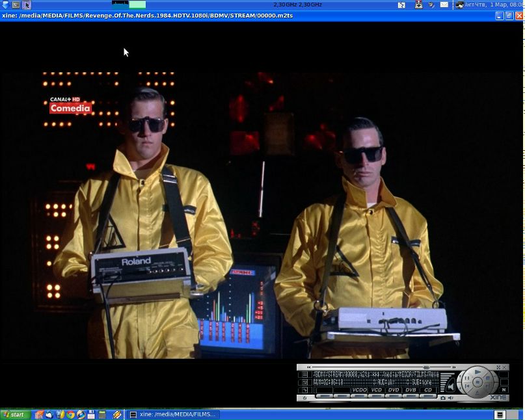Open the globe browser icon in taskbar
This screenshot has width=525, height=420.
(x=81, y=415)
